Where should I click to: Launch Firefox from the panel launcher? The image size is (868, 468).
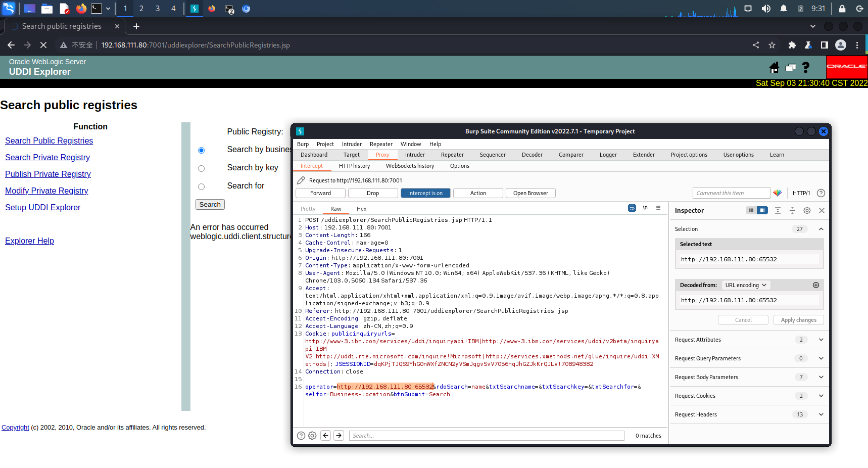(x=81, y=9)
